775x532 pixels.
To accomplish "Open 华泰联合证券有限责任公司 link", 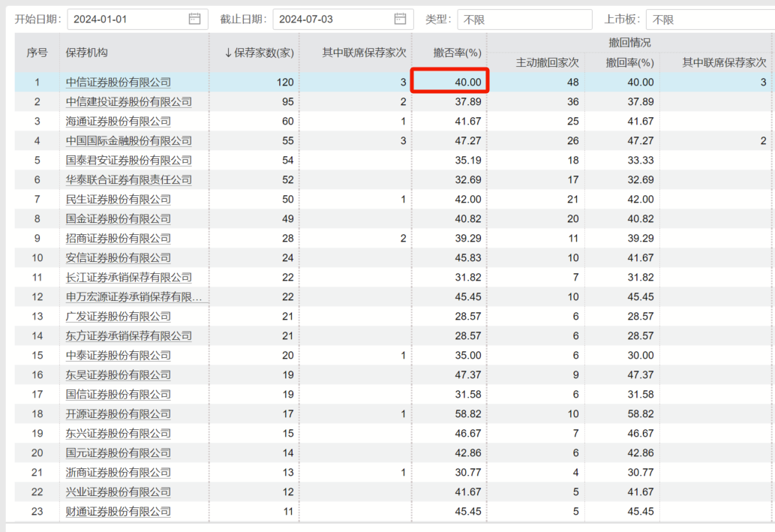I will click(x=128, y=180).
